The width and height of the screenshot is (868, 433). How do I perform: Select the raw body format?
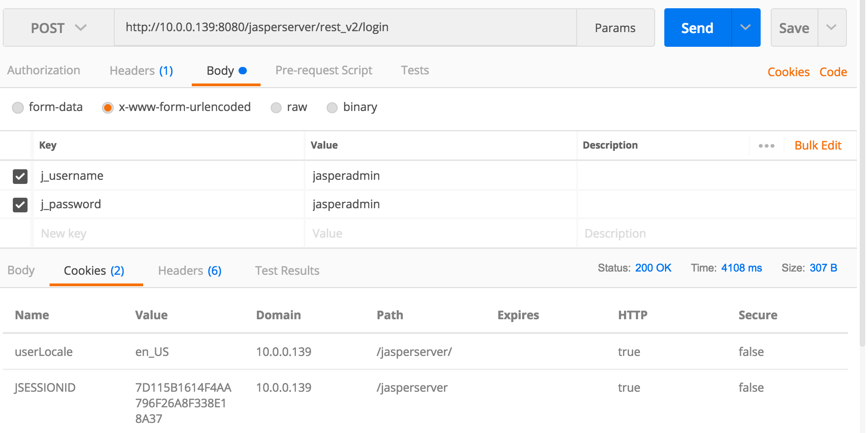click(x=276, y=107)
